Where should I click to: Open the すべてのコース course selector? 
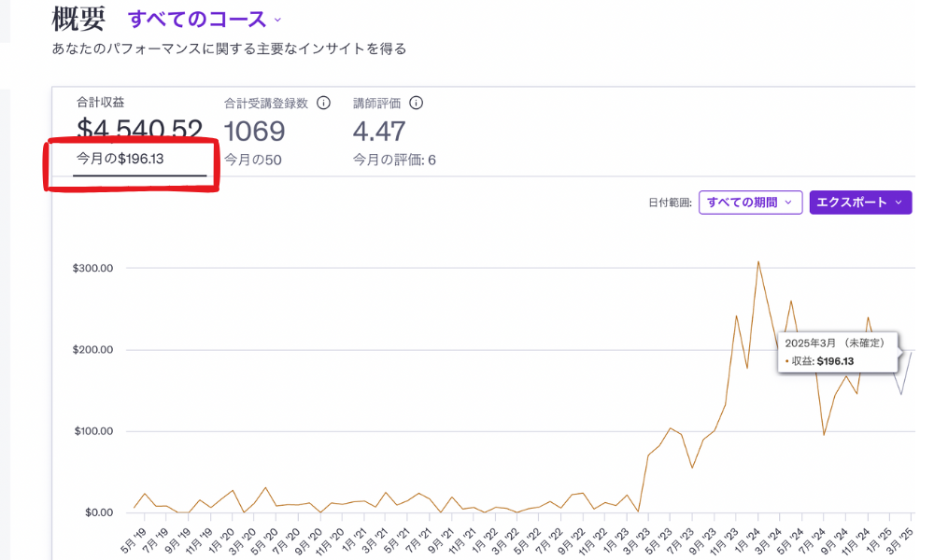205,19
